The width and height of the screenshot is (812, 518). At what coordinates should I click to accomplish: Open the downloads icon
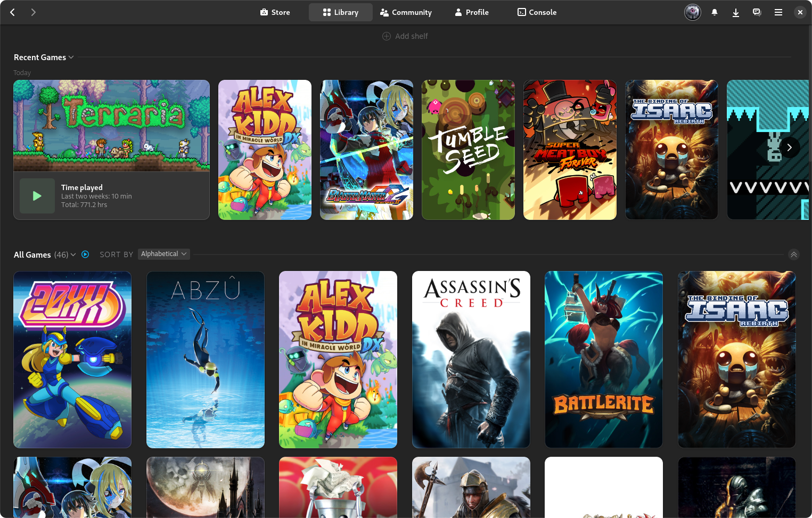click(736, 12)
